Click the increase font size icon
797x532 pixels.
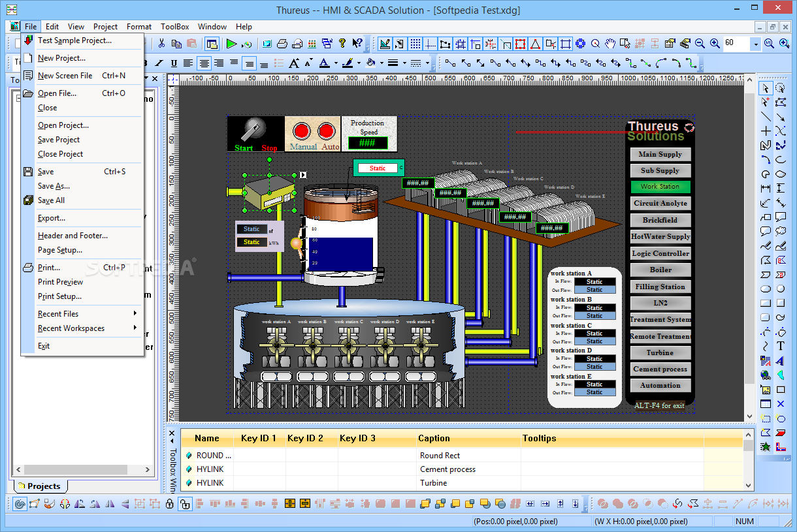(x=294, y=63)
